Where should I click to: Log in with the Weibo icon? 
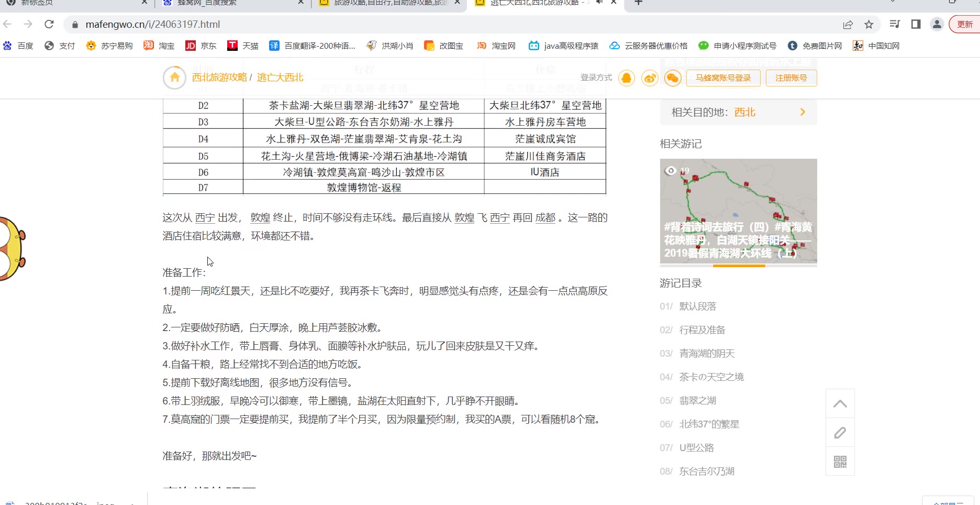[x=650, y=78]
